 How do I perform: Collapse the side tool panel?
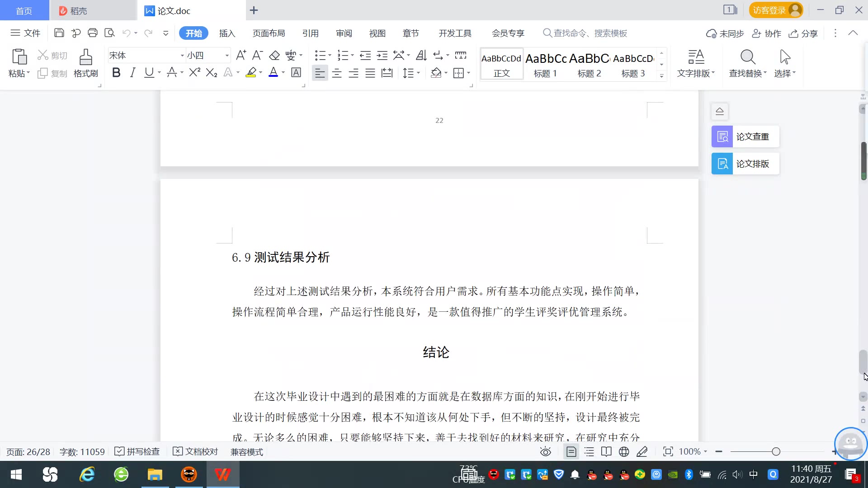click(720, 111)
